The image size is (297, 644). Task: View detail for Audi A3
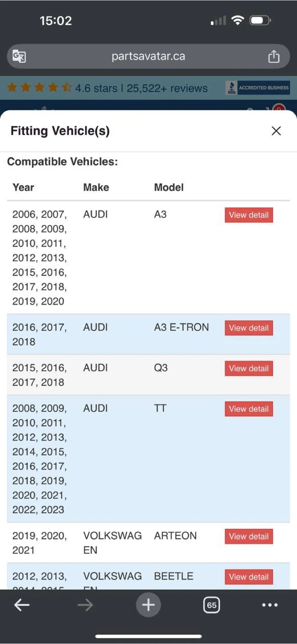pos(249,215)
